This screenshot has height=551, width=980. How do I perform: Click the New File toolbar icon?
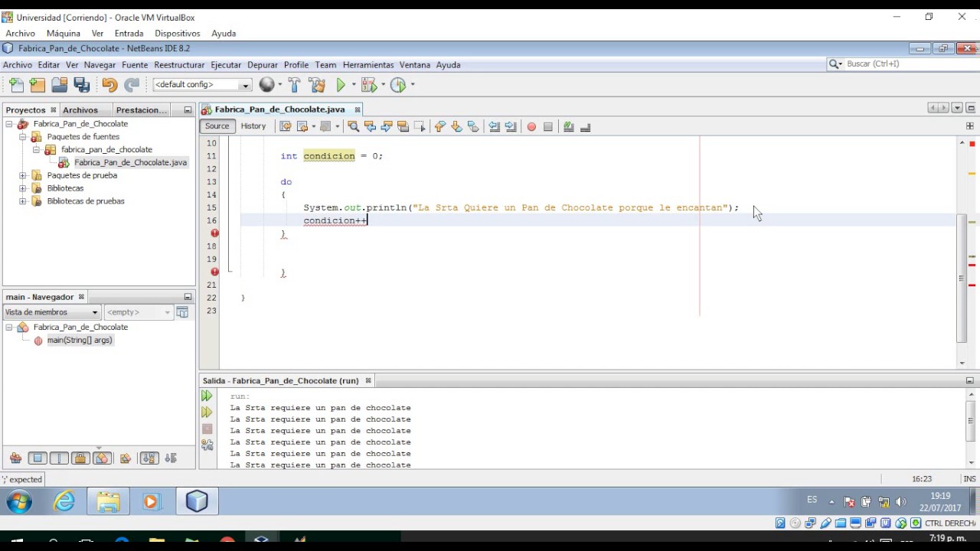16,85
